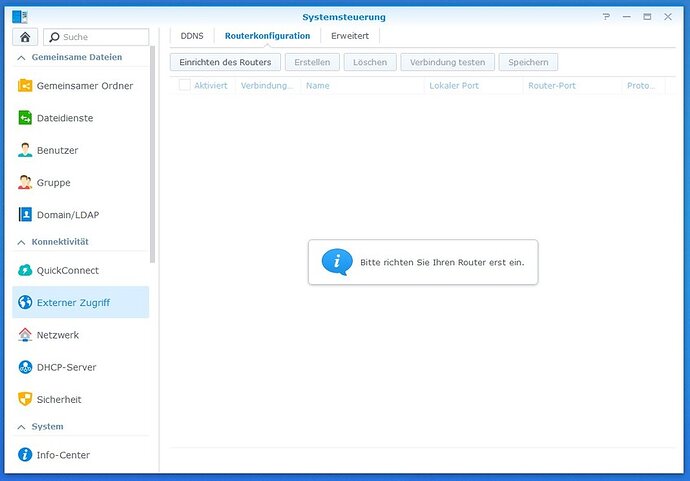Sort by Router-Port column header

[x=572, y=85]
